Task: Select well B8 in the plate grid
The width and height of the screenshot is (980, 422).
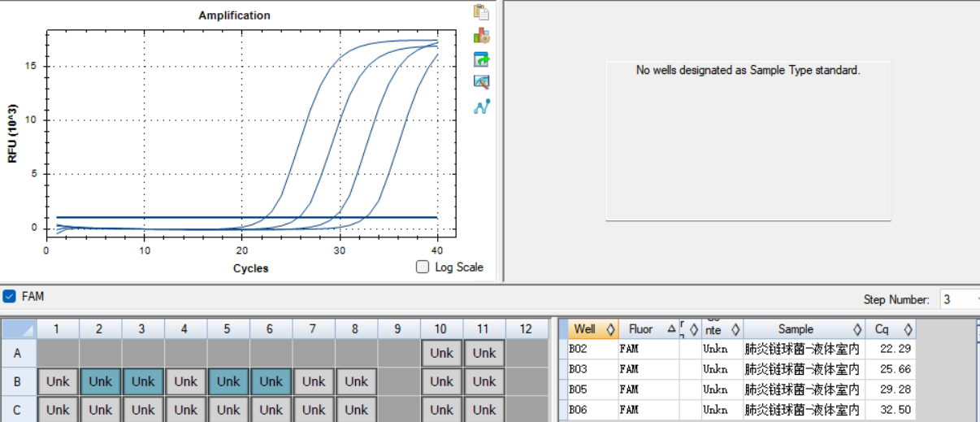Action: click(356, 381)
